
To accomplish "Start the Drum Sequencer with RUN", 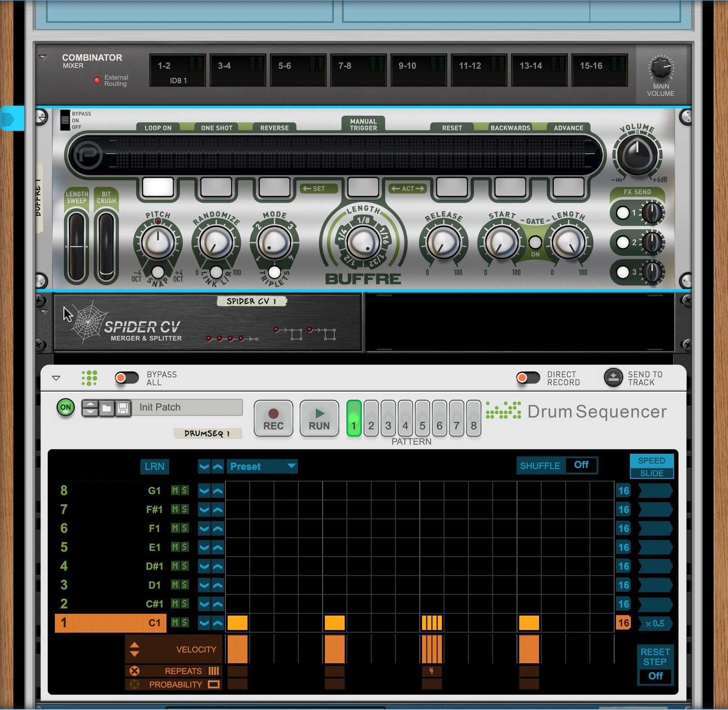I will [x=319, y=419].
